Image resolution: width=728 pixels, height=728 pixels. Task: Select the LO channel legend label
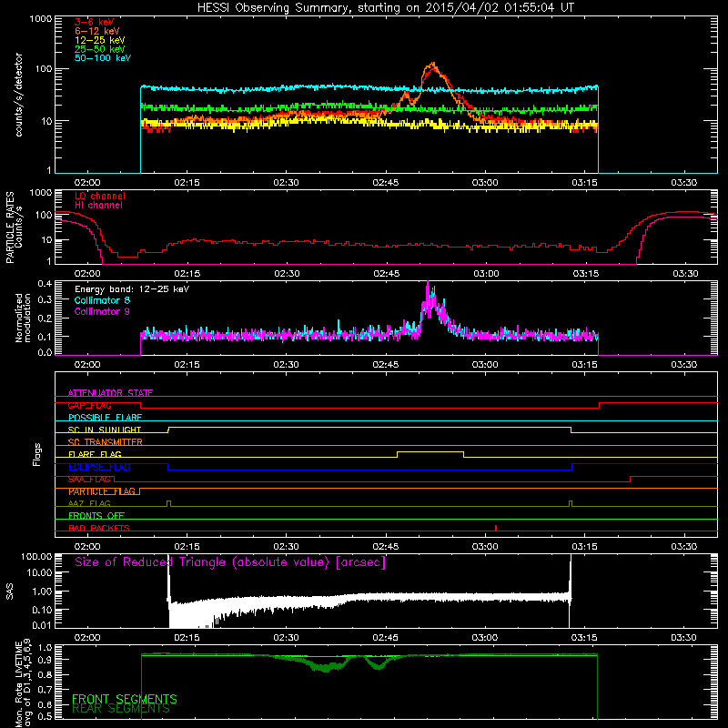(x=100, y=196)
